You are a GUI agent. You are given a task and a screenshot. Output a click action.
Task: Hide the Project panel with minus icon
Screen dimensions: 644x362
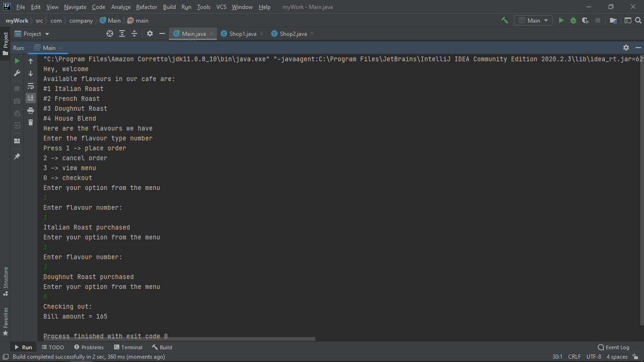[162, 33]
